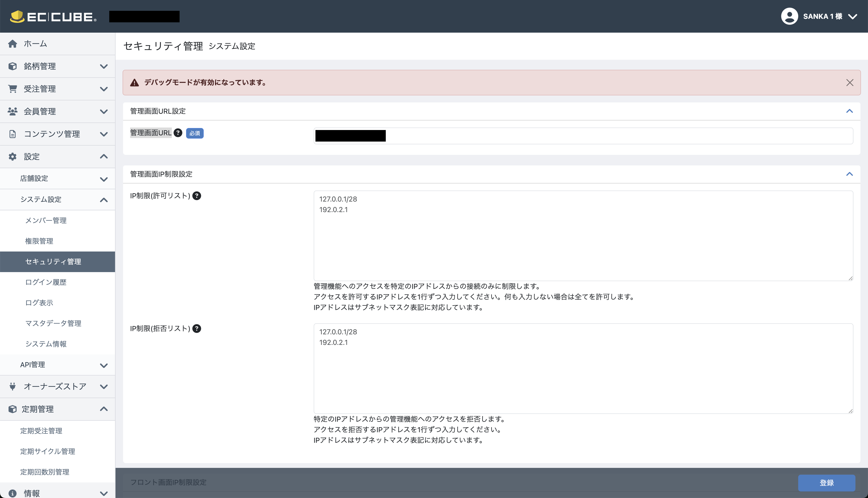
Task: Click the home icon in the sidebar
Action: point(13,44)
